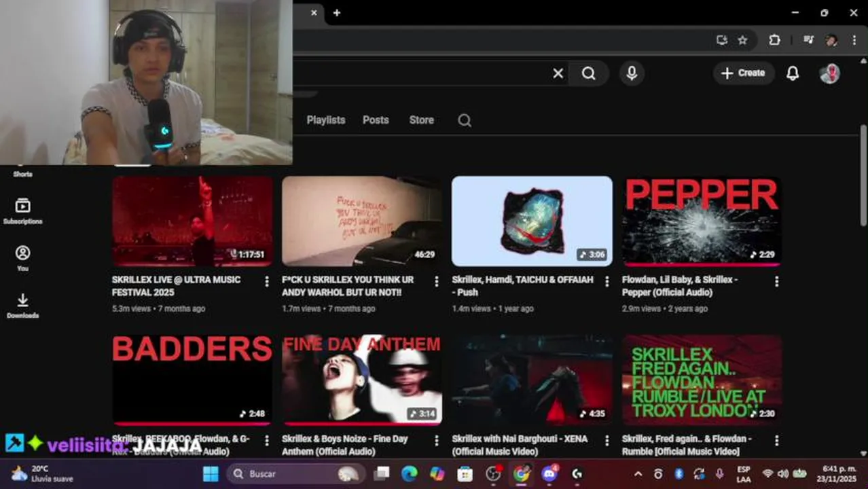This screenshot has height=489, width=868.
Task: Open Copilot from the taskbar
Action: (x=437, y=473)
